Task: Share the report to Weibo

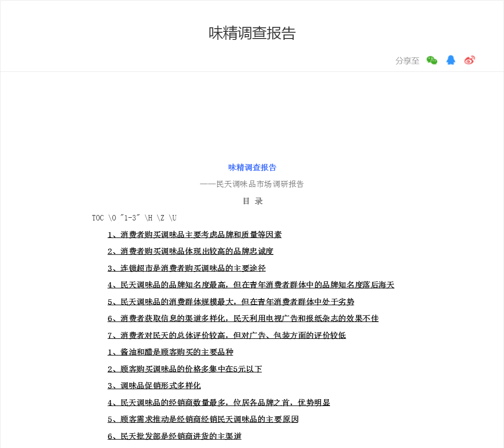Action: [470, 60]
